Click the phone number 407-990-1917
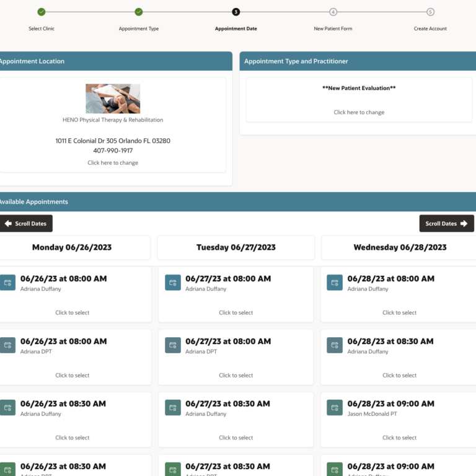 [113, 151]
